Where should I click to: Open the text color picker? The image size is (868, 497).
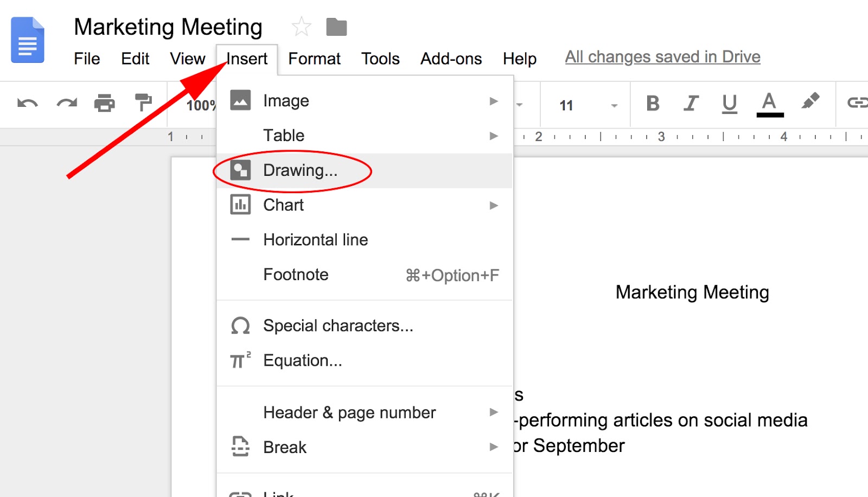tap(770, 103)
